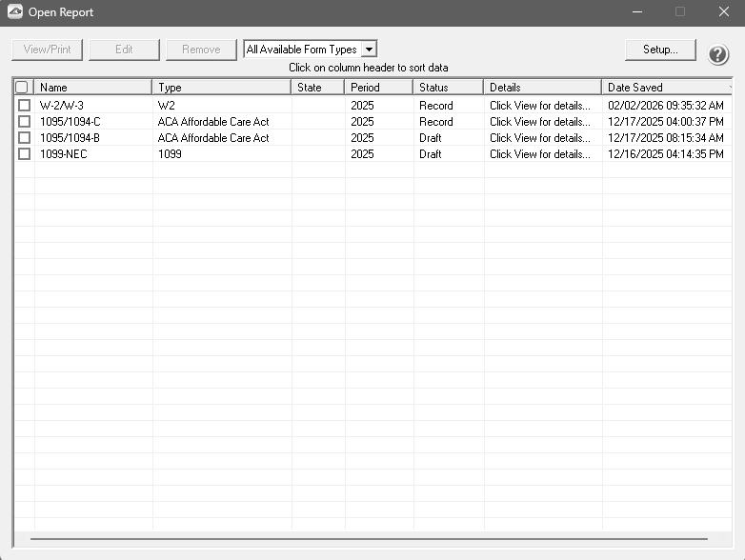Sort the list by Name column header

92,88
